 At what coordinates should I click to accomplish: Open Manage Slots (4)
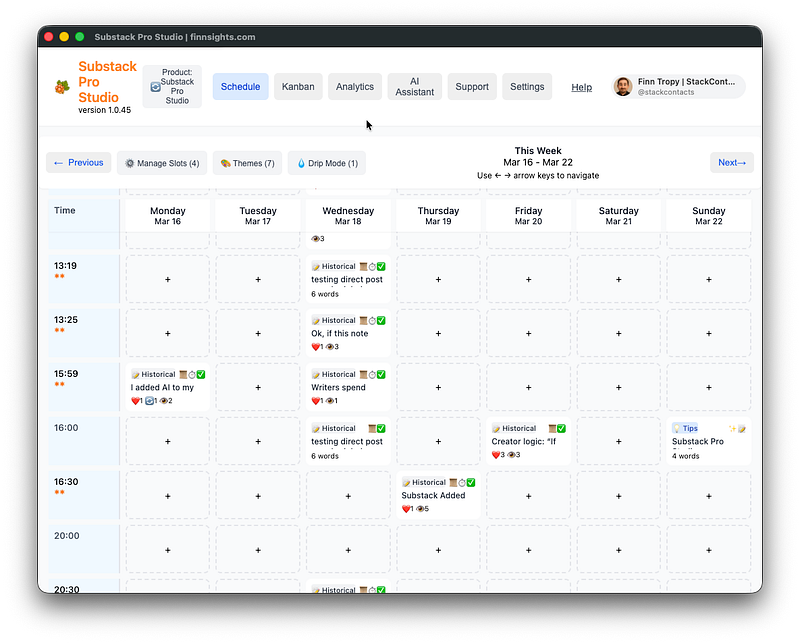(162, 163)
